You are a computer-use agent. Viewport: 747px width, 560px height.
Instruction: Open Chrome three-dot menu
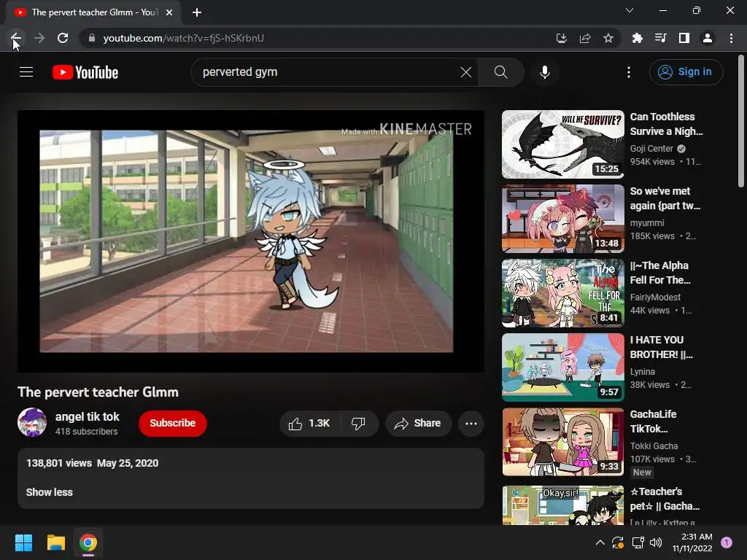tap(731, 38)
